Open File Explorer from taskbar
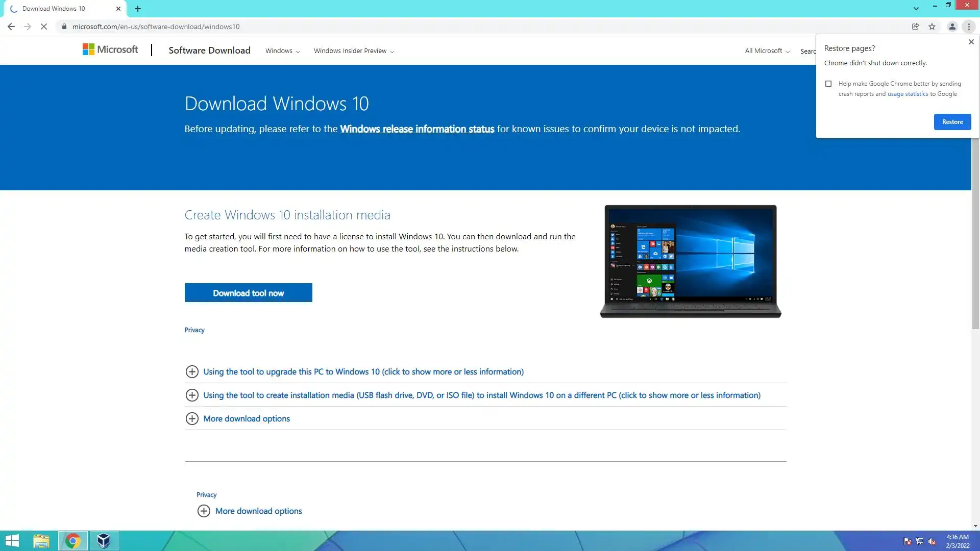980x551 pixels. click(41, 541)
